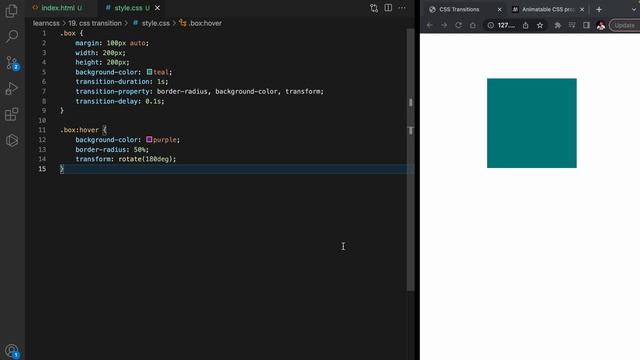Click the transform rotate(180deg) line
Image resolution: width=640 pixels, height=360 pixels.
coord(125,159)
